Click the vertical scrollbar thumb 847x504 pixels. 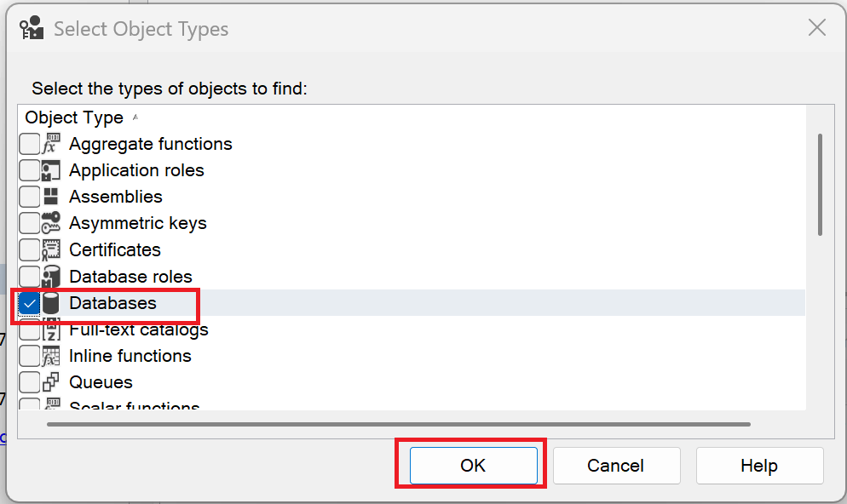click(x=820, y=184)
